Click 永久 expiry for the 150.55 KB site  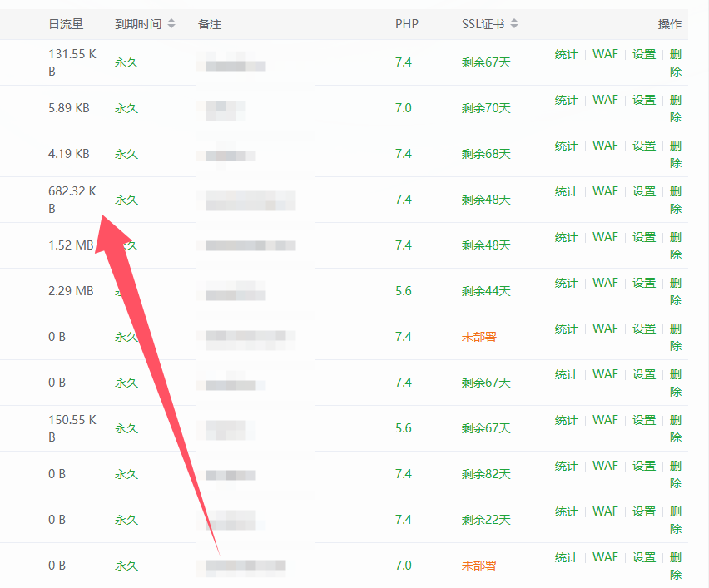(x=126, y=428)
